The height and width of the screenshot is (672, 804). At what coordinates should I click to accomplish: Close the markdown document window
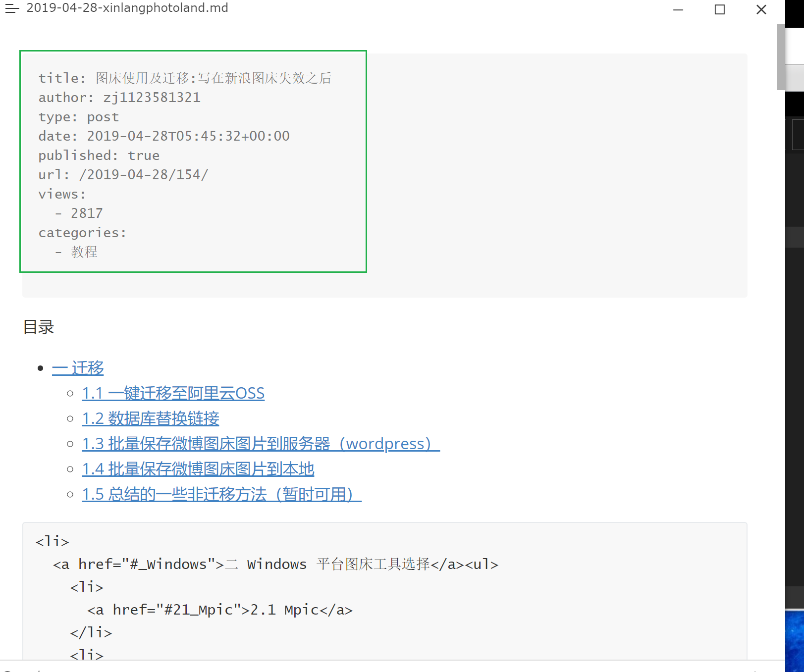coord(761,9)
